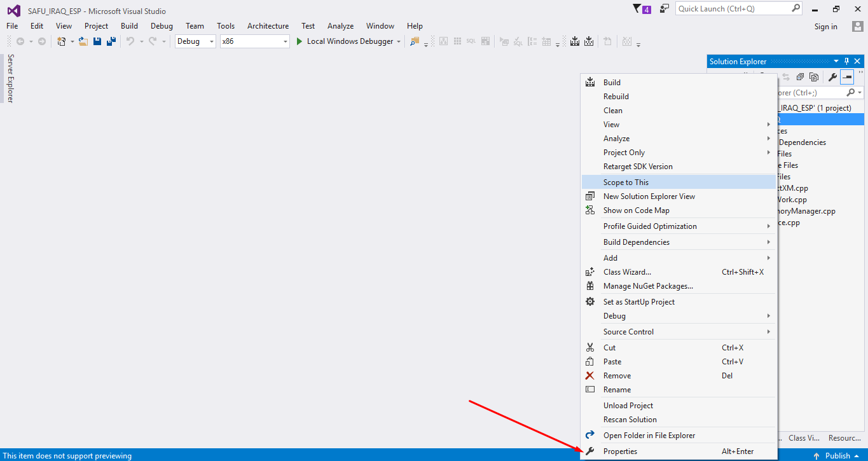
Task: Select the MemoryManager.cpp file in Solution Explorer
Action: pyautogui.click(x=806, y=211)
